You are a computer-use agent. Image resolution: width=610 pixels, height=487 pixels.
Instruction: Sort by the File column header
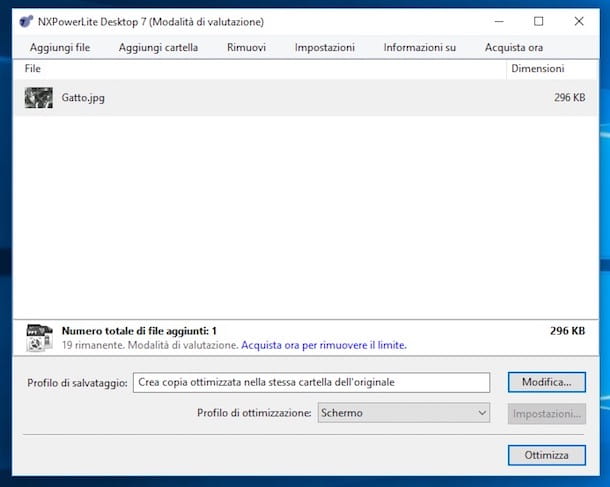[x=33, y=69]
